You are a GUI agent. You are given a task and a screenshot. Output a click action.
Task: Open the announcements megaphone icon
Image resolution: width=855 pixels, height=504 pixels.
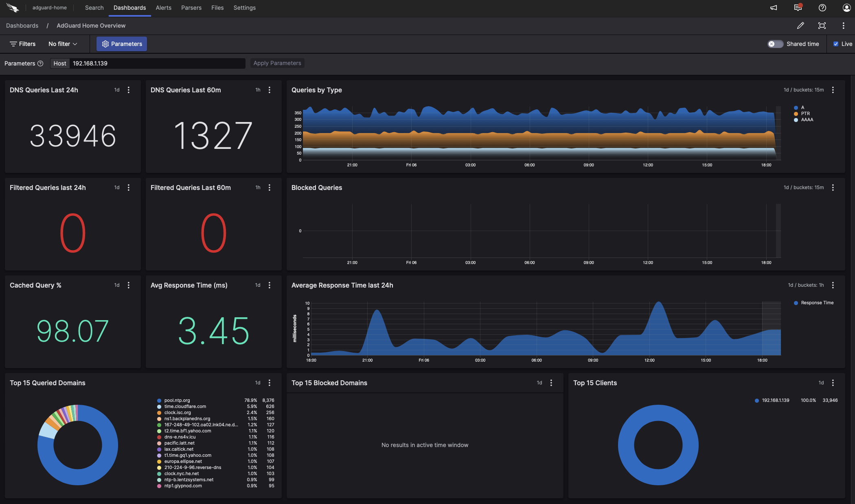click(x=774, y=8)
